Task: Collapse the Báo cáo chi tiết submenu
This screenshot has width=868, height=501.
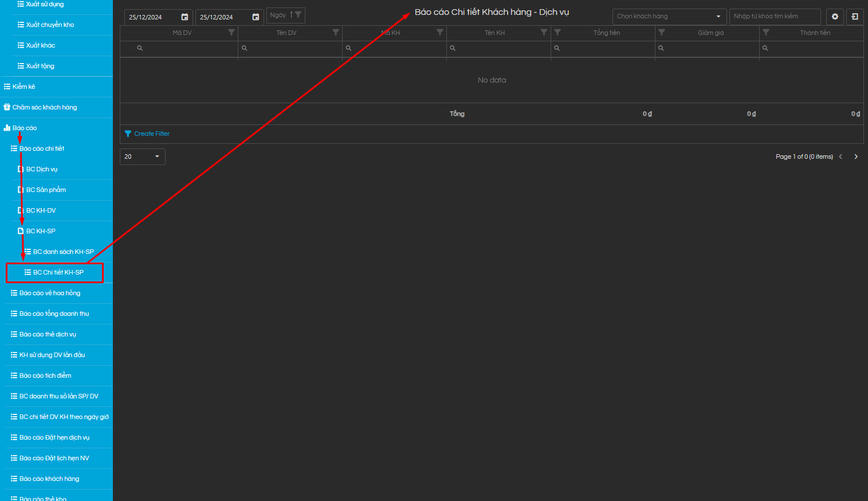Action: point(41,148)
